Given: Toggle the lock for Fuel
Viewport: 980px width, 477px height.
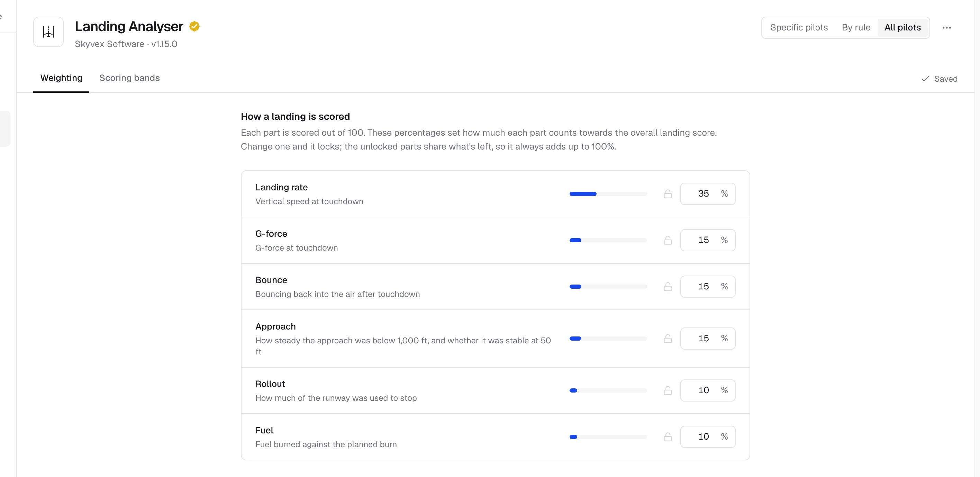Looking at the screenshot, I should tap(668, 437).
